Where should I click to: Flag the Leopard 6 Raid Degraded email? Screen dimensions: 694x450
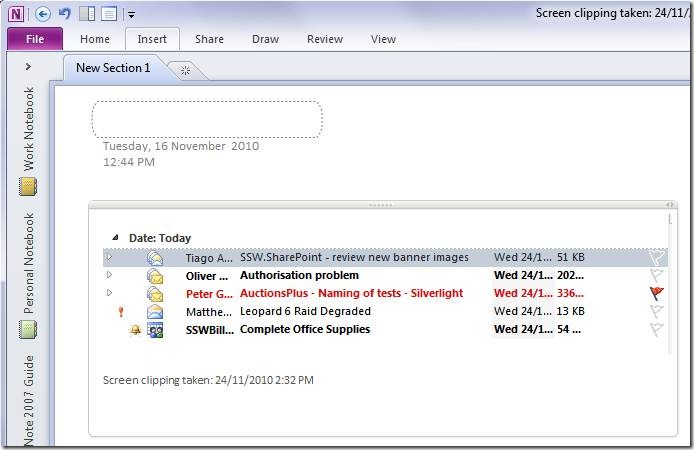point(656,312)
